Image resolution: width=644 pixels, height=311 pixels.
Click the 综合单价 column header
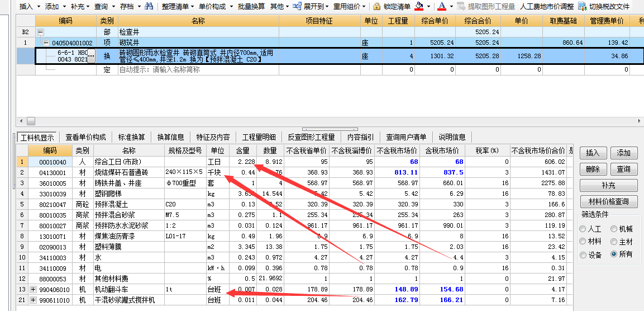click(435, 21)
